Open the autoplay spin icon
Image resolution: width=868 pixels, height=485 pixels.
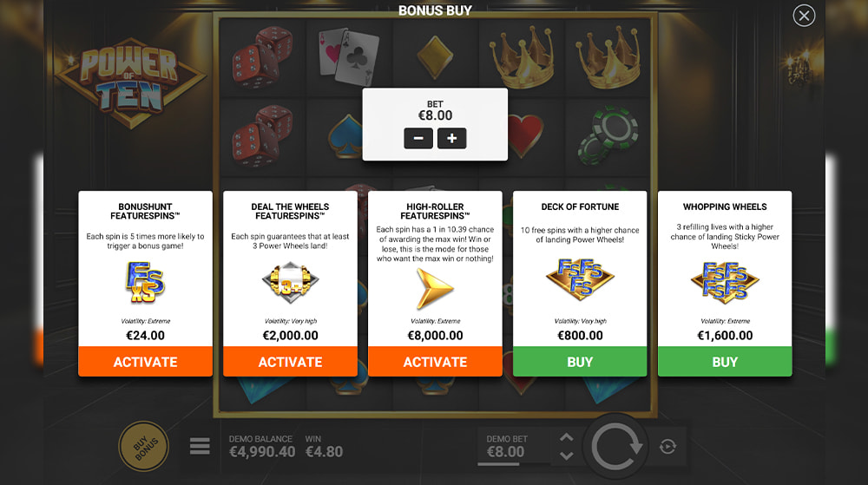point(667,446)
